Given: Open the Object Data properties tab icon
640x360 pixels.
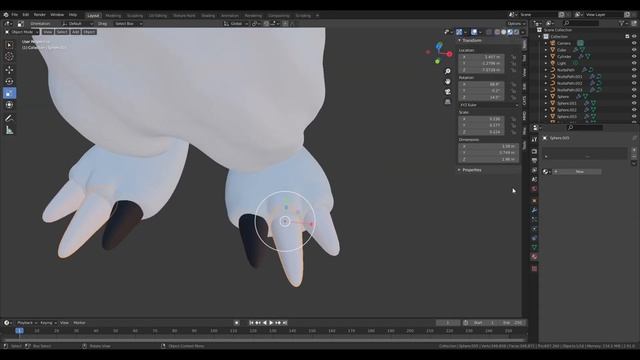Looking at the screenshot, I should 534,247.
